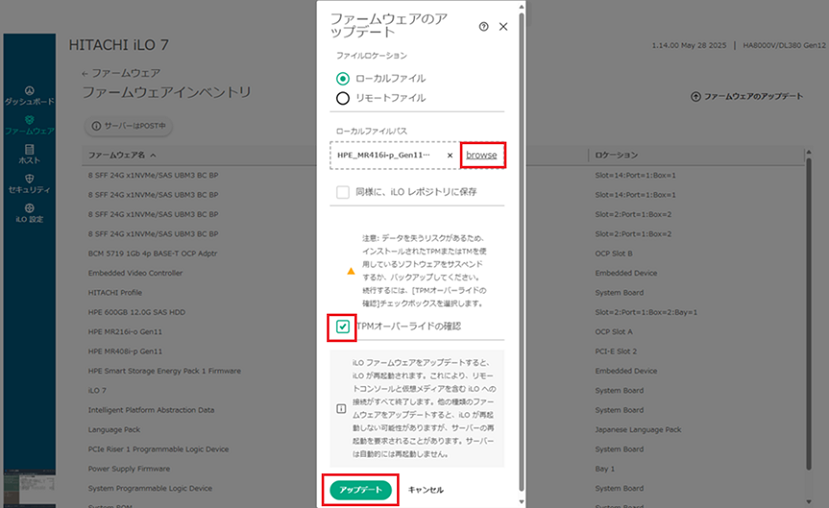The image size is (829, 508).
Task: Toggle the TPMオーバーライドの確認 checkbox
Action: point(343,327)
